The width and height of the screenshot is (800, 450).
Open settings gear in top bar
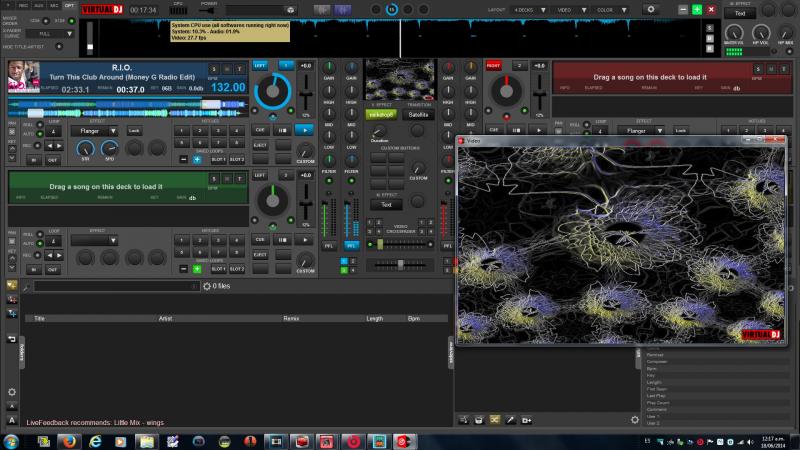651,10
